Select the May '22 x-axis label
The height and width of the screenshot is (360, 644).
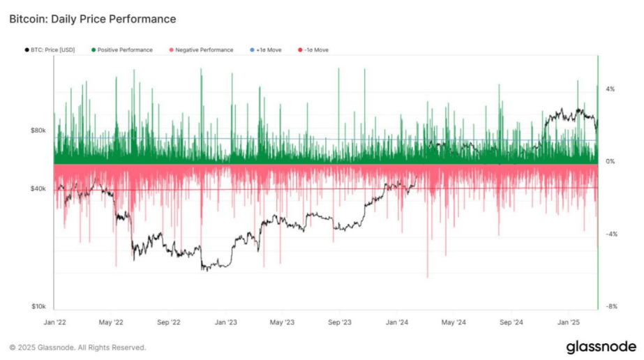point(111,322)
